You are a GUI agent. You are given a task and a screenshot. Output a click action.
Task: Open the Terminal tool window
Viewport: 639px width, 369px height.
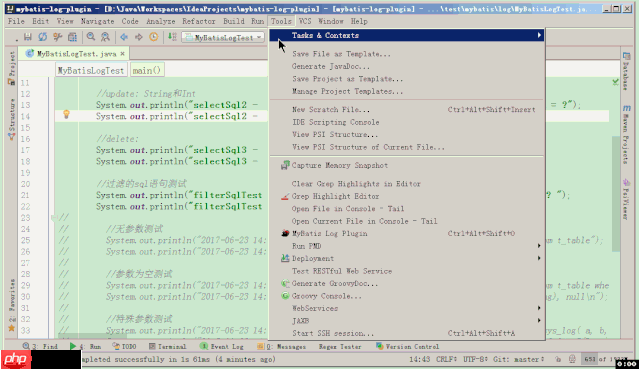[167, 347]
